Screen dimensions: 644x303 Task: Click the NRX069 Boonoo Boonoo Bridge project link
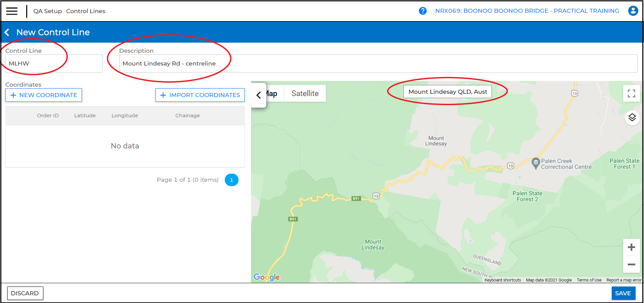coord(527,11)
